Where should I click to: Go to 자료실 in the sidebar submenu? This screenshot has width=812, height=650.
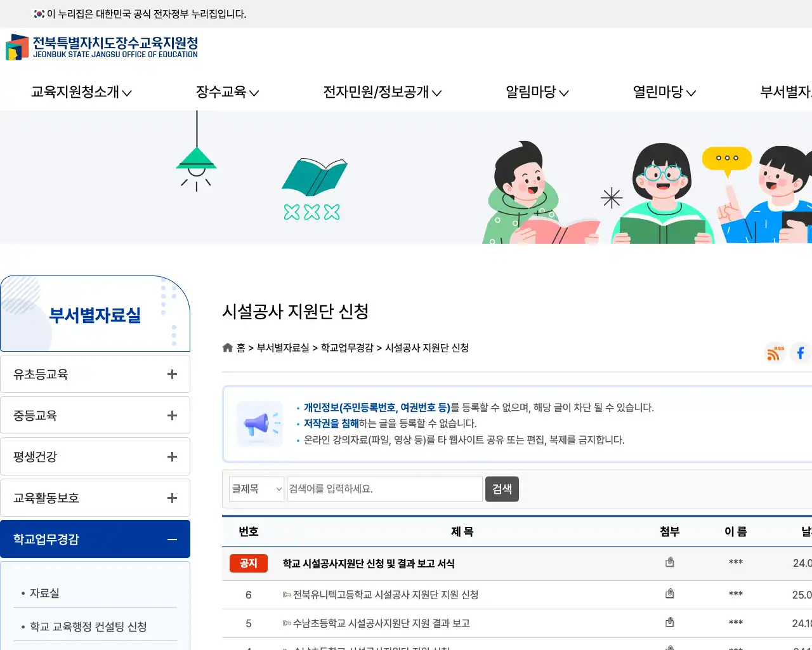pos(44,593)
